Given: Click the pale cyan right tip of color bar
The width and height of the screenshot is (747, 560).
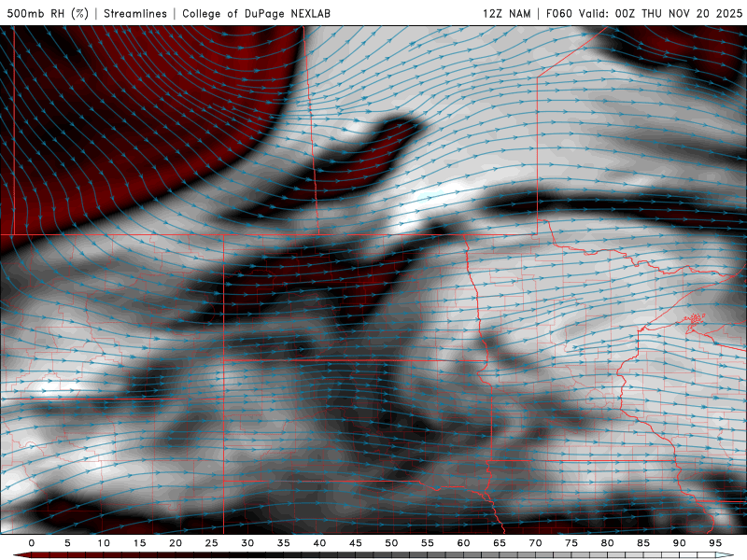Looking at the screenshot, I should tap(725, 555).
